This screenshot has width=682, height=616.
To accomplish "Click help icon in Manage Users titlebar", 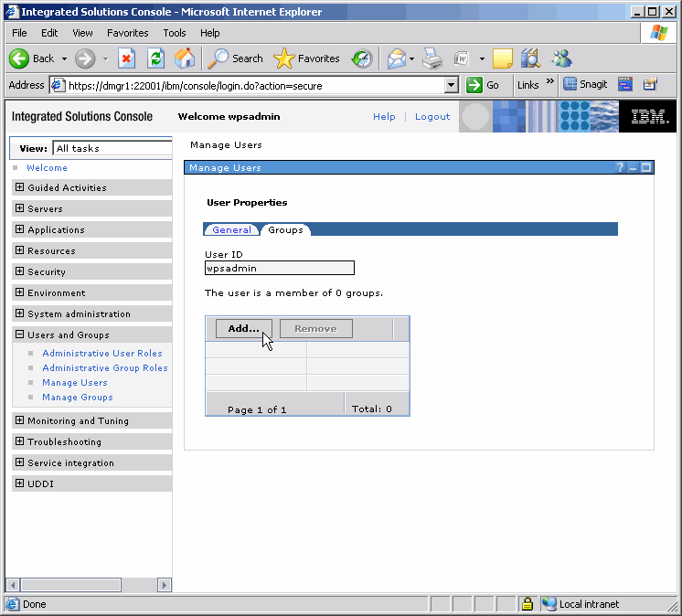I will (x=620, y=167).
